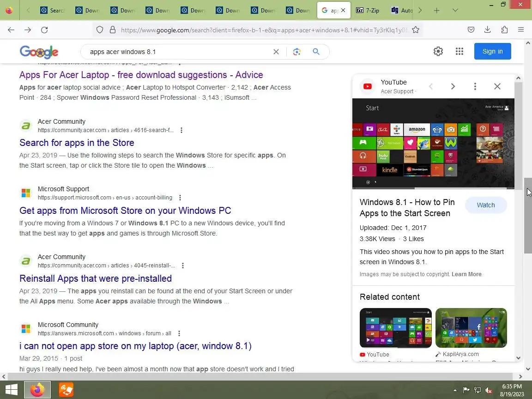Click the Firefox logo in the title bar
The height and width of the screenshot is (399, 532).
(x=9, y=11)
